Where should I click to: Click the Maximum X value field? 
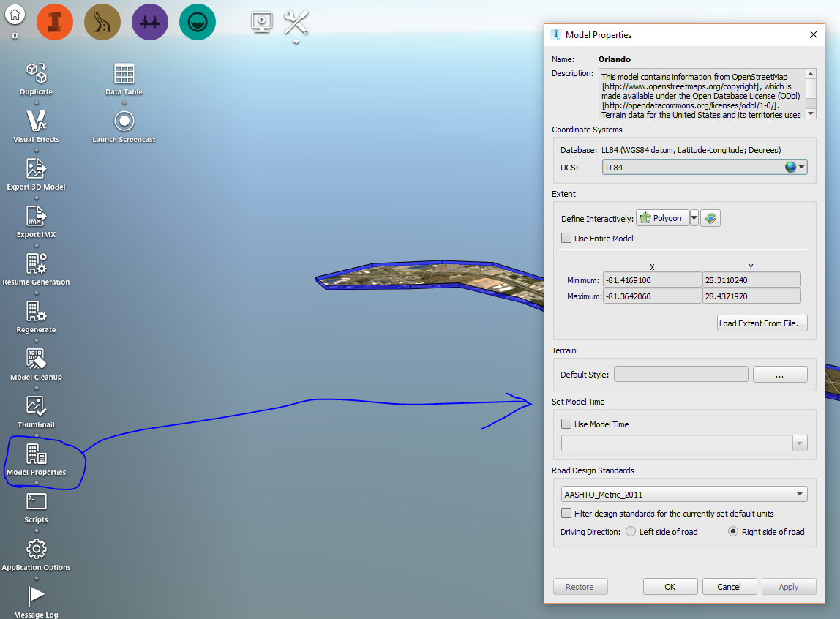click(652, 296)
